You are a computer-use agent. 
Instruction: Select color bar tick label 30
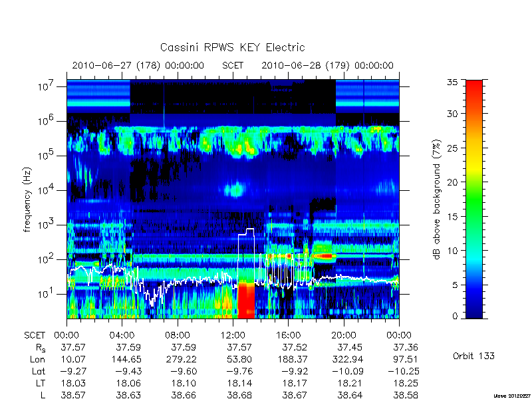[x=452, y=114]
